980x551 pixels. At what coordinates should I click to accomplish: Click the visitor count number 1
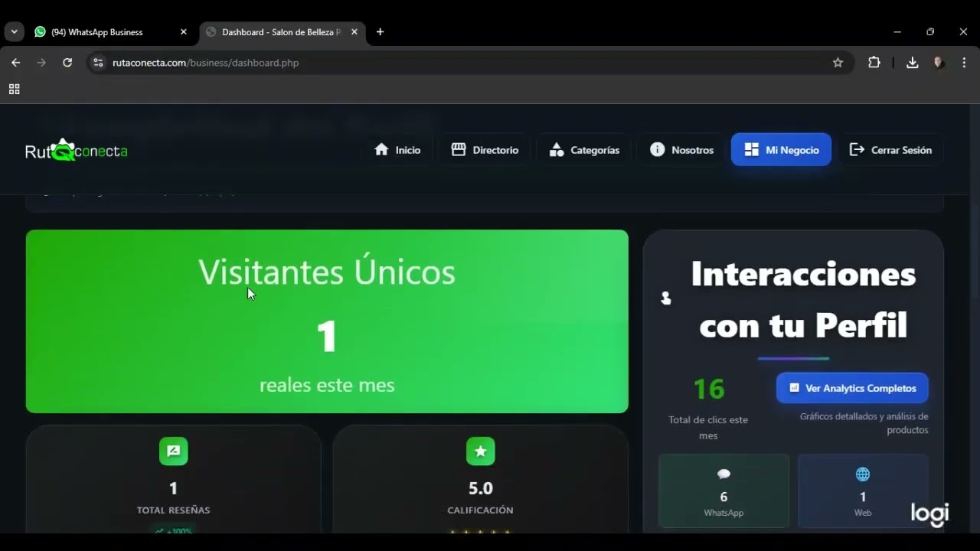(327, 336)
